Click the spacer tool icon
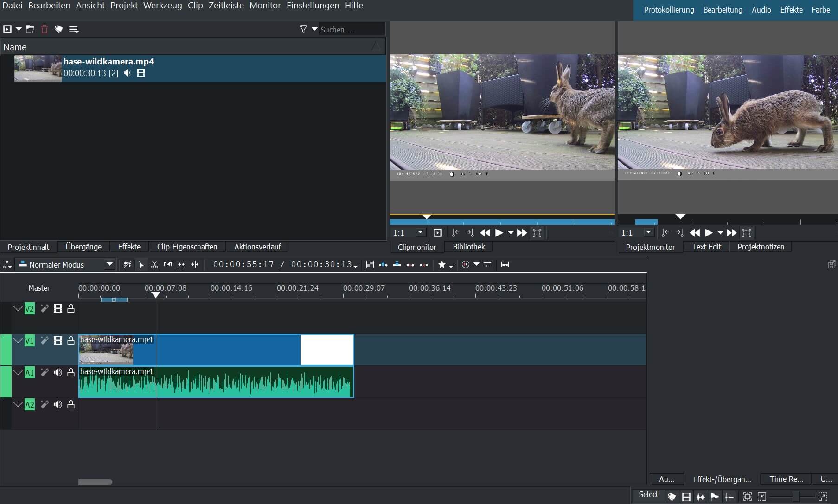The height and width of the screenshot is (504, 838). 168,264
